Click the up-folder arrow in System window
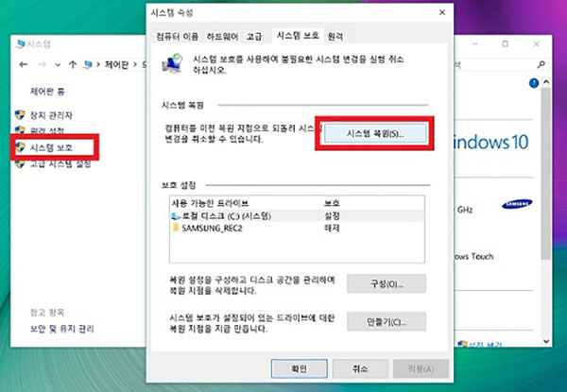The image size is (567, 392). pyautogui.click(x=73, y=64)
